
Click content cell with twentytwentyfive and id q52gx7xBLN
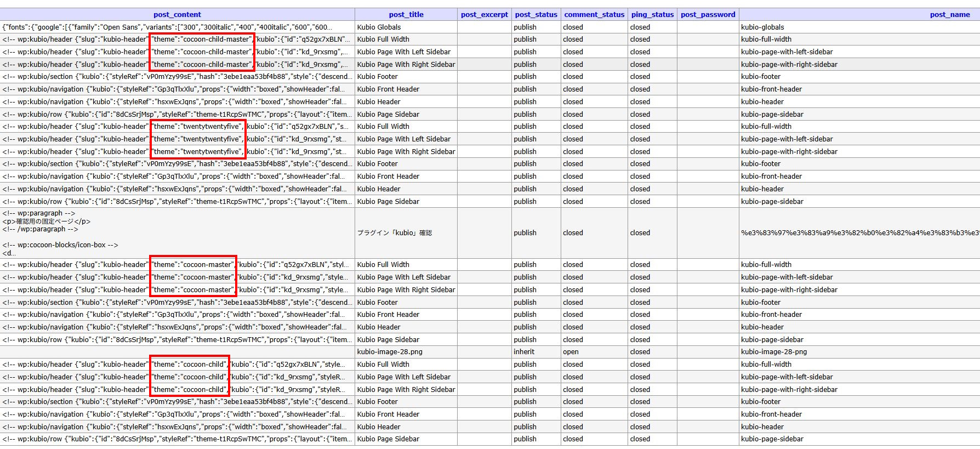point(178,127)
